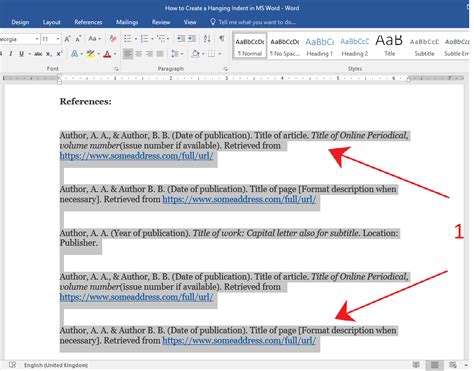Toggle italic formatting
The height and width of the screenshot is (371, 474).
[x=11, y=54]
